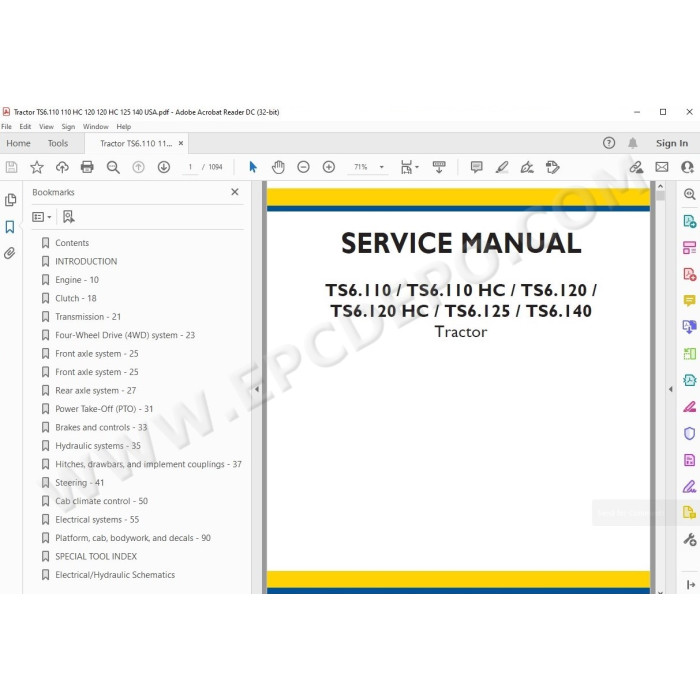The height and width of the screenshot is (700, 700).
Task: Activate the Hand pan tool
Action: pyautogui.click(x=278, y=167)
